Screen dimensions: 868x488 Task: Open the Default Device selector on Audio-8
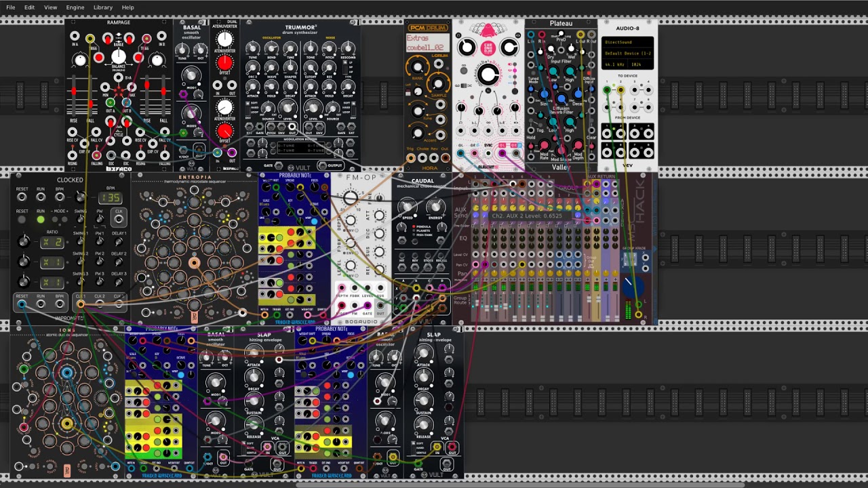click(x=627, y=53)
